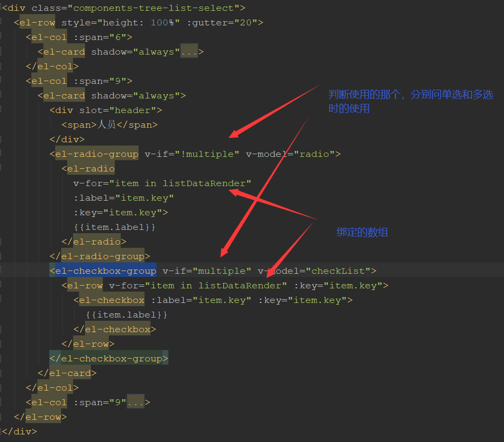
Task: Click the highlighted el-checkbox-group opening tag
Action: tap(103, 271)
